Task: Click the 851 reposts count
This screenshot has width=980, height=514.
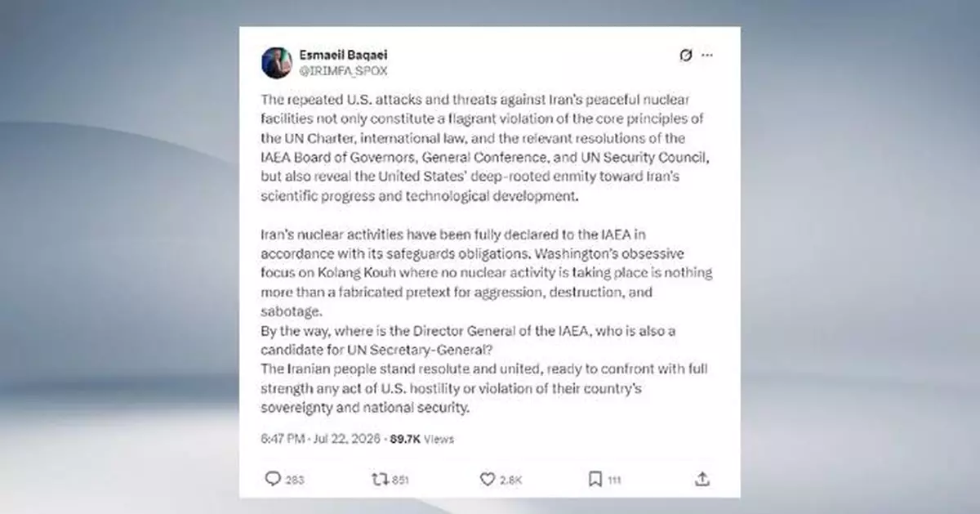Action: tap(399, 480)
